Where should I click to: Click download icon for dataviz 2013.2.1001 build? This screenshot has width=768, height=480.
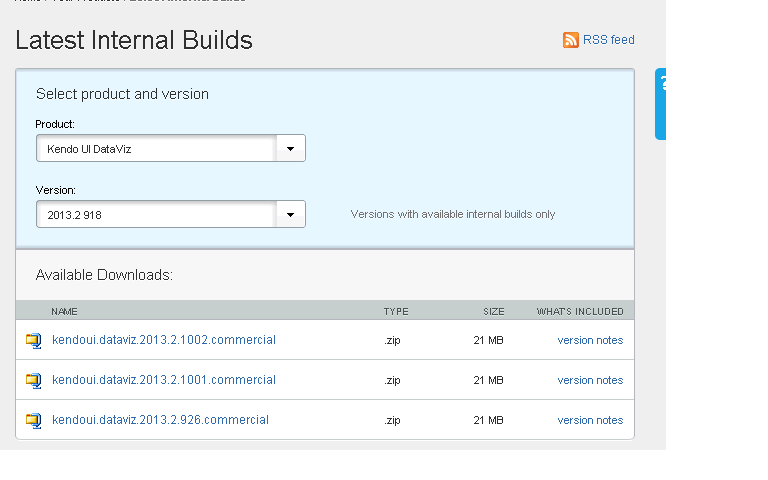tap(34, 381)
